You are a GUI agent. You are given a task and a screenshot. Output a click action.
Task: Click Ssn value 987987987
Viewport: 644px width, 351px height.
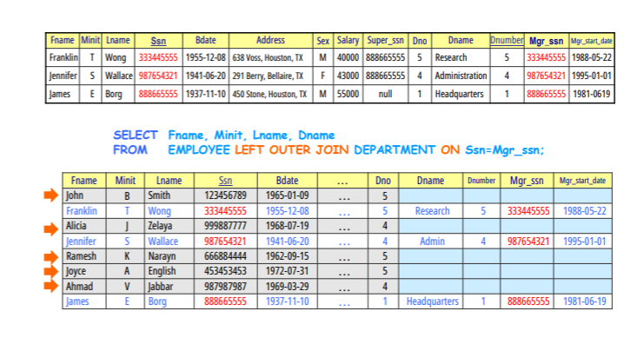pos(225,286)
